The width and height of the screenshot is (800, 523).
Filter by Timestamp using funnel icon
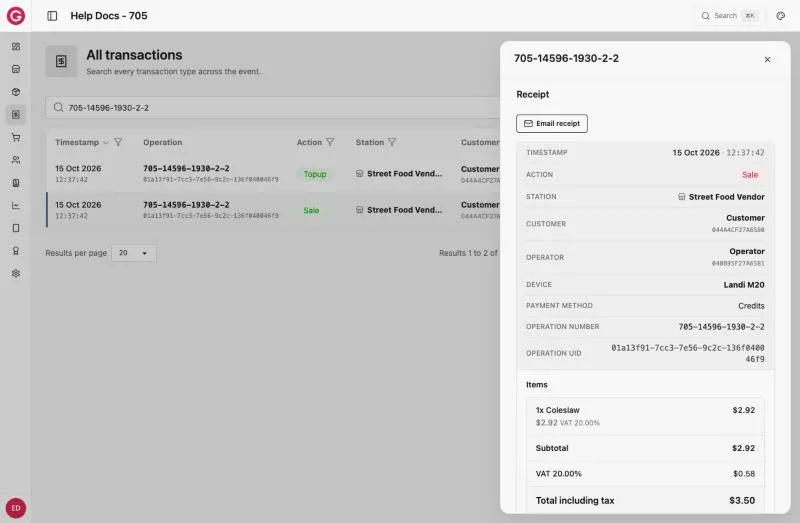pyautogui.click(x=118, y=142)
